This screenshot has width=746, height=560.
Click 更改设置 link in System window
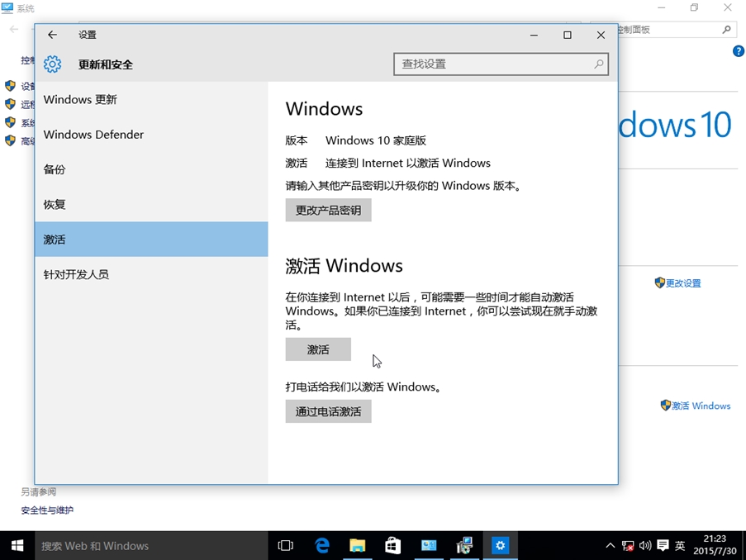coord(683,283)
